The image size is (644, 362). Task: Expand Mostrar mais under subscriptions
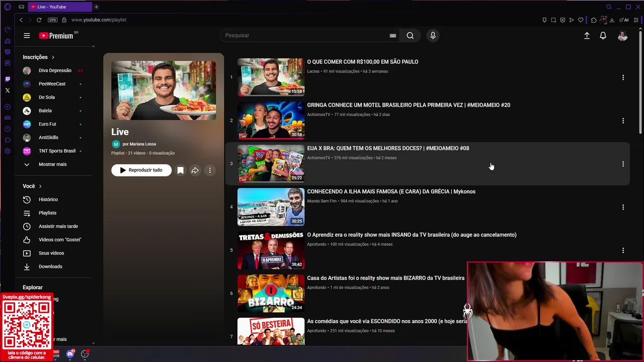coord(52,164)
